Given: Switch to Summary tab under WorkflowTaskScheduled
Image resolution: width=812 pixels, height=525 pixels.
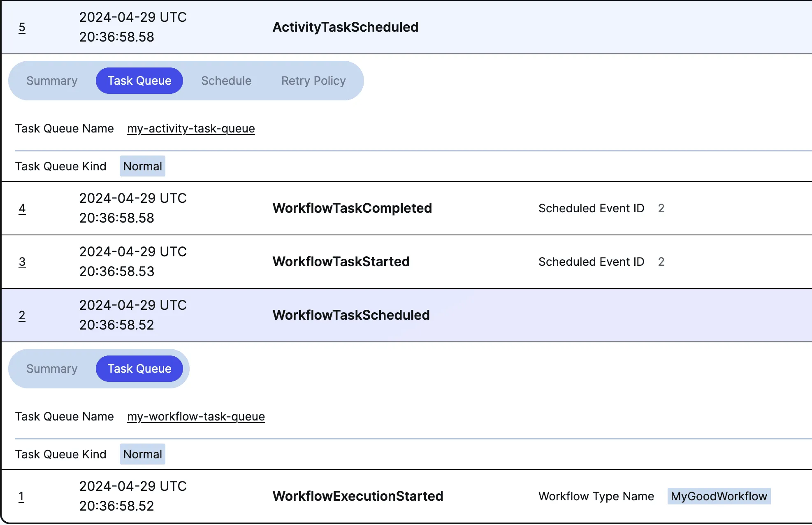Looking at the screenshot, I should 52,369.
